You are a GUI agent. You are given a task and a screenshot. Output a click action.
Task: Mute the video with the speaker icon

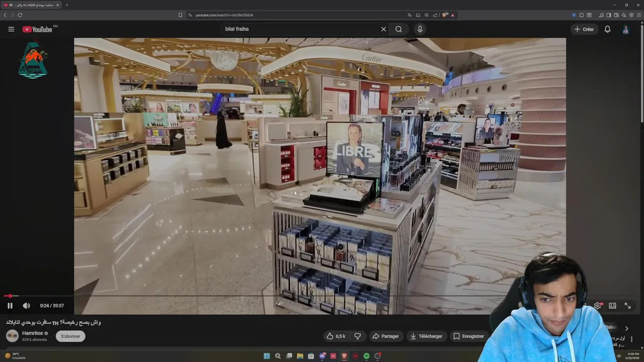[x=26, y=306]
